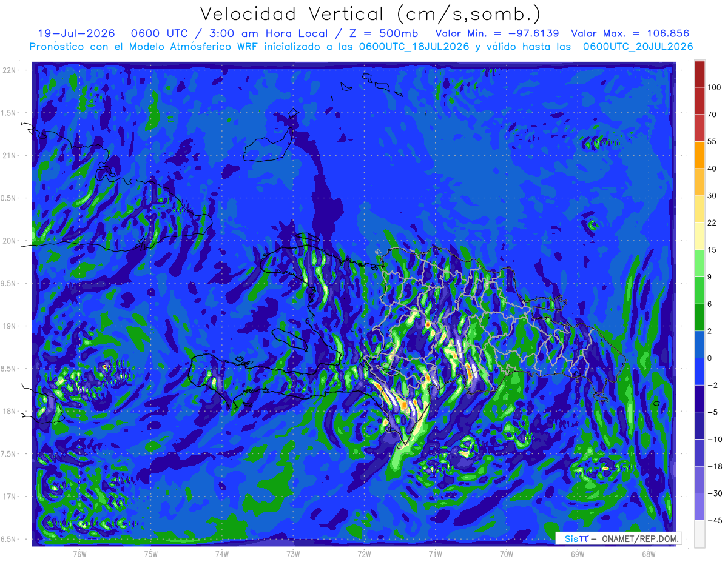Click the '-18' colorbar value
This screenshot has height=562, width=728.
click(x=714, y=466)
